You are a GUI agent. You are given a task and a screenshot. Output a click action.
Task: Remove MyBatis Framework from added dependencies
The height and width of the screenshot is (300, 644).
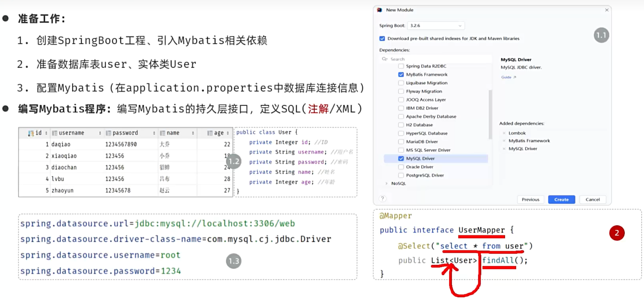[504, 141]
